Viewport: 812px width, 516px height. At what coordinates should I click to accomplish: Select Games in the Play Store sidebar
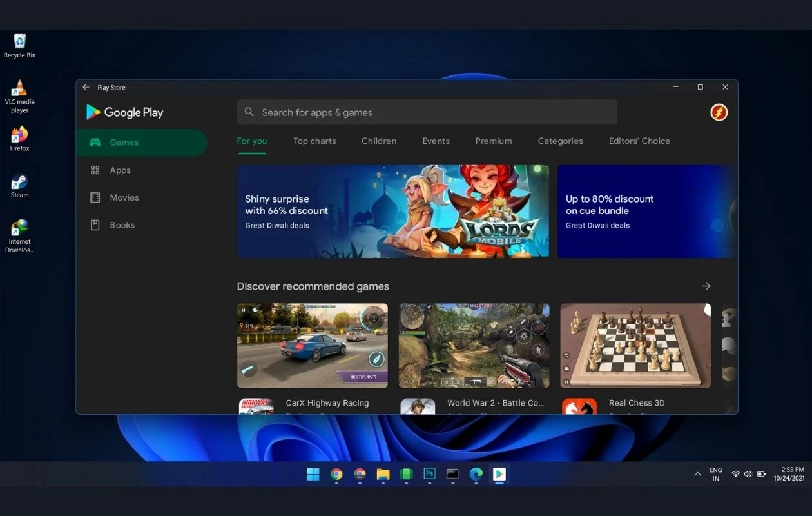point(142,143)
